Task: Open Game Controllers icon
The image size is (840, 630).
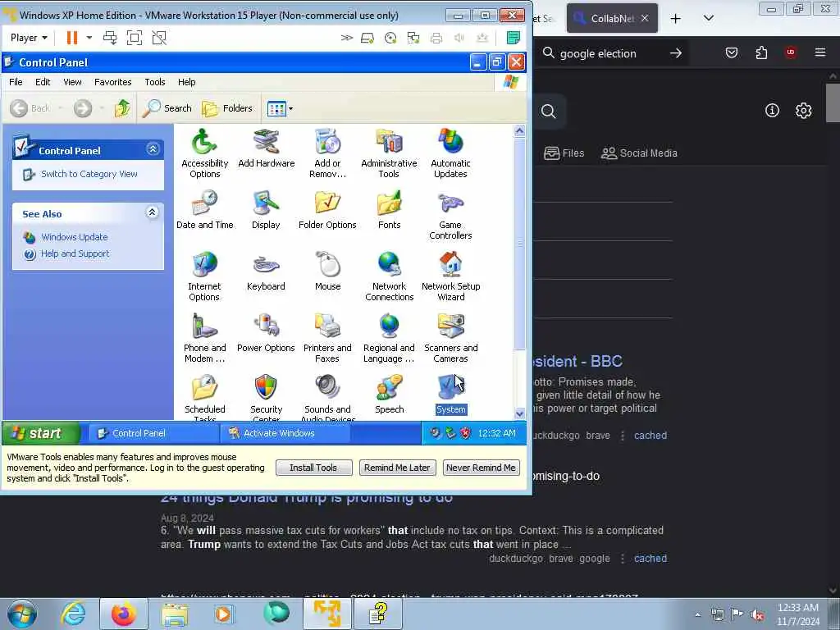Action: (450, 215)
